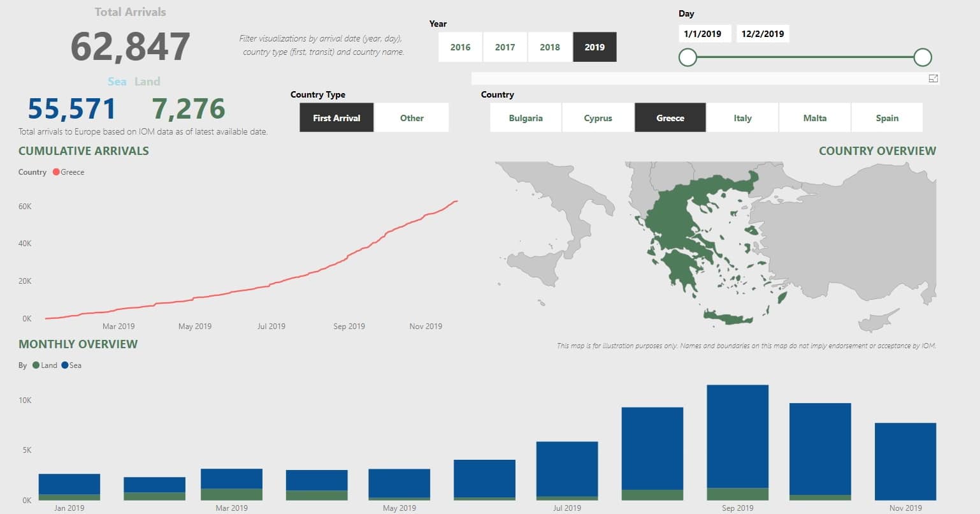Click the CUMULATIVE ARRIVALS heading
This screenshot has height=514, width=980.
point(83,151)
